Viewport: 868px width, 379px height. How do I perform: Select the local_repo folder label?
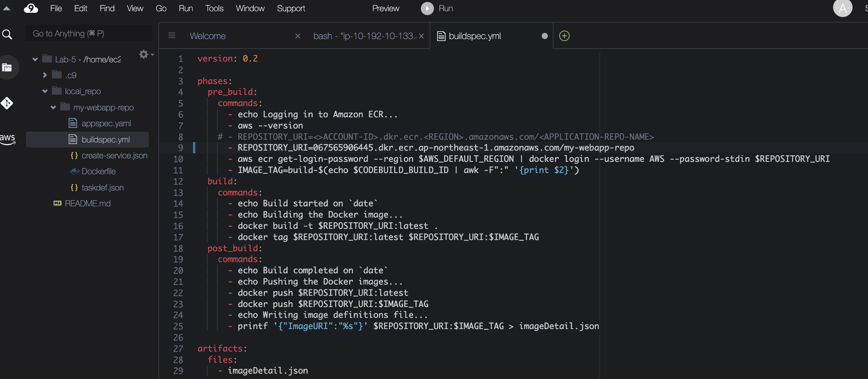pos(83,91)
